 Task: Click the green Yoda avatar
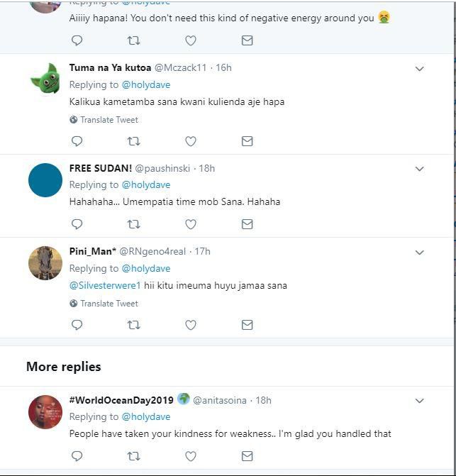coord(45,79)
